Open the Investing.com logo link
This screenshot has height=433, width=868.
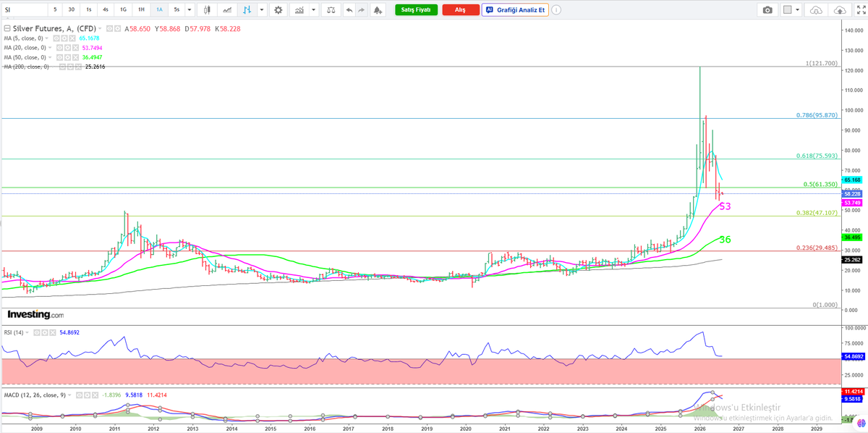pos(35,315)
